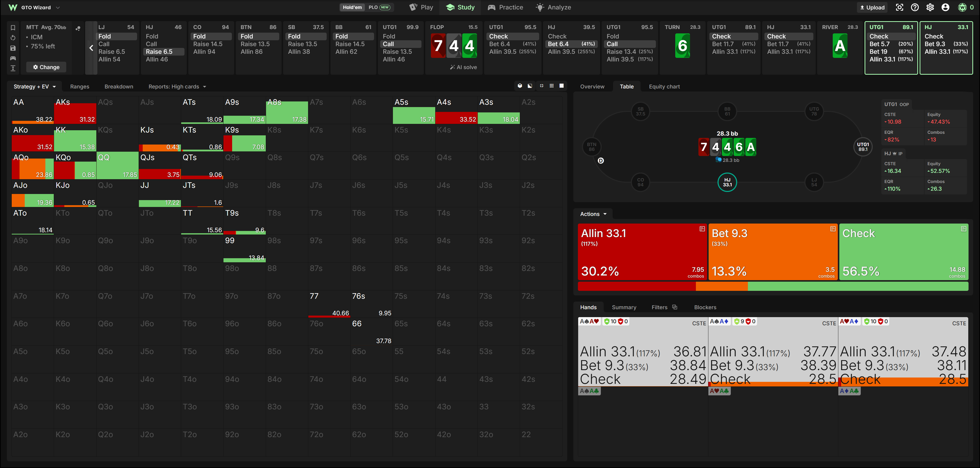Open help via the question mark icon

coord(915,7)
